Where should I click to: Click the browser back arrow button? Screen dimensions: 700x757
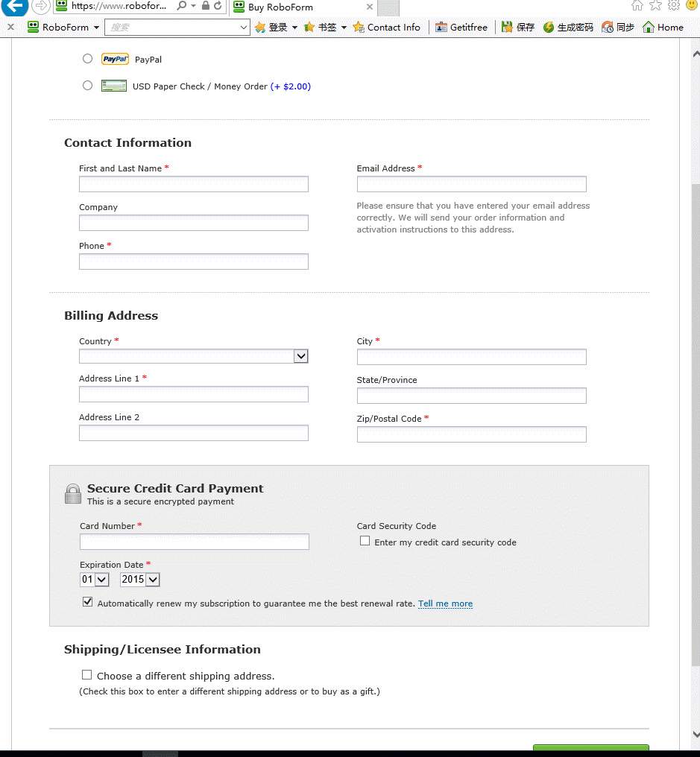click(14, 6)
